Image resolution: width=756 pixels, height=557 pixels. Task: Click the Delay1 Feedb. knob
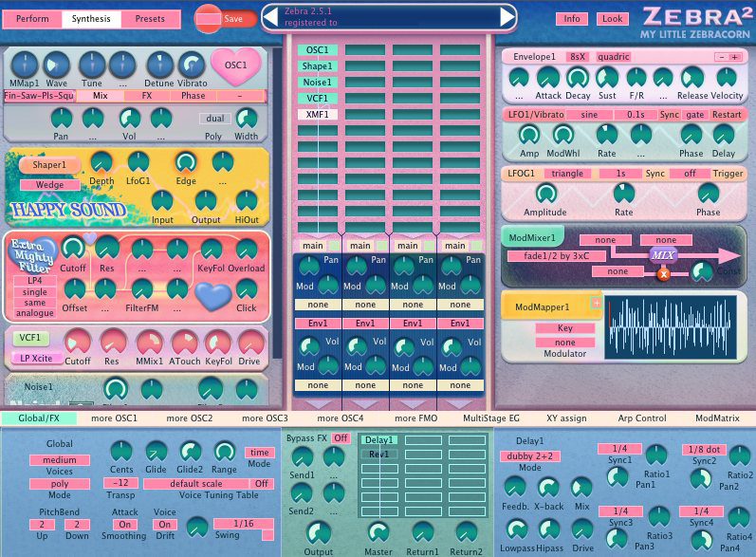(x=514, y=487)
